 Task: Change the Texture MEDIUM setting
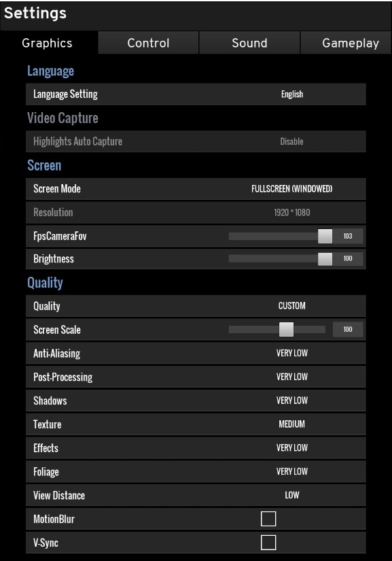coord(291,424)
